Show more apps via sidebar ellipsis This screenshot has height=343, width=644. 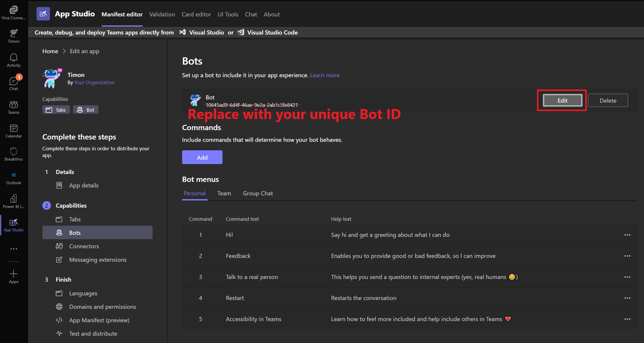14,249
